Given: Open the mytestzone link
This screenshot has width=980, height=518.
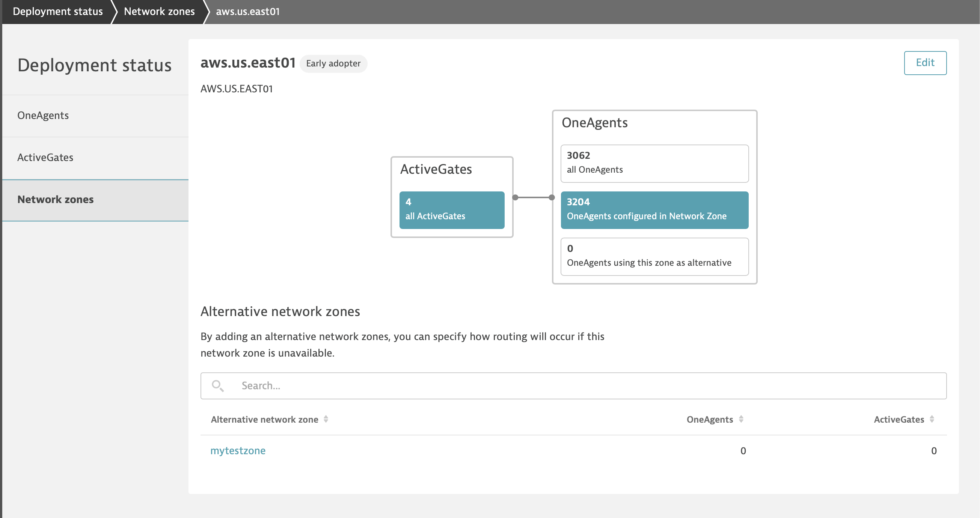Looking at the screenshot, I should pos(238,451).
